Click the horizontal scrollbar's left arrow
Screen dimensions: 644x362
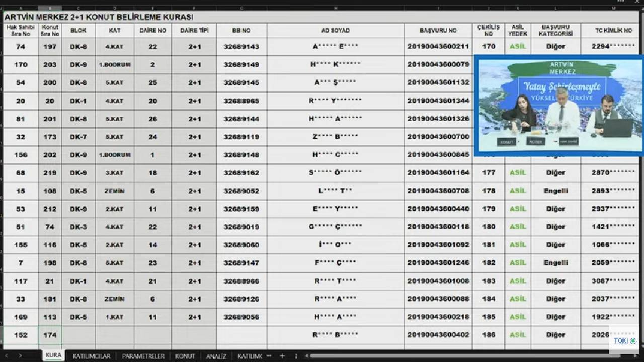pos(306,356)
